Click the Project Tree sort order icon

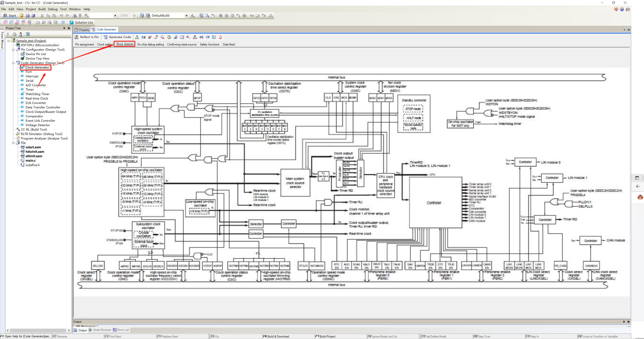8,34
